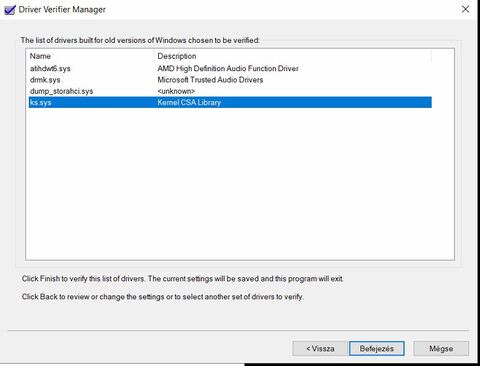
Task: Finish verification with the Befejezés button
Action: 377,349
